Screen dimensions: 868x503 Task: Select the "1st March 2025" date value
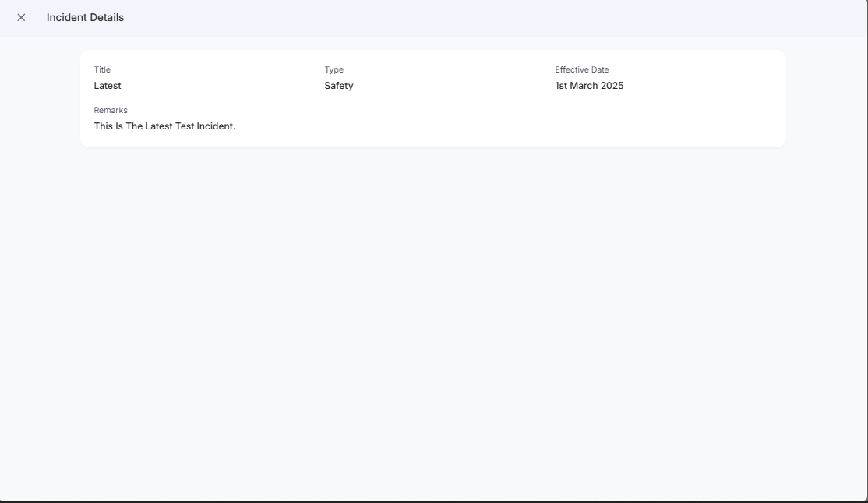point(589,86)
